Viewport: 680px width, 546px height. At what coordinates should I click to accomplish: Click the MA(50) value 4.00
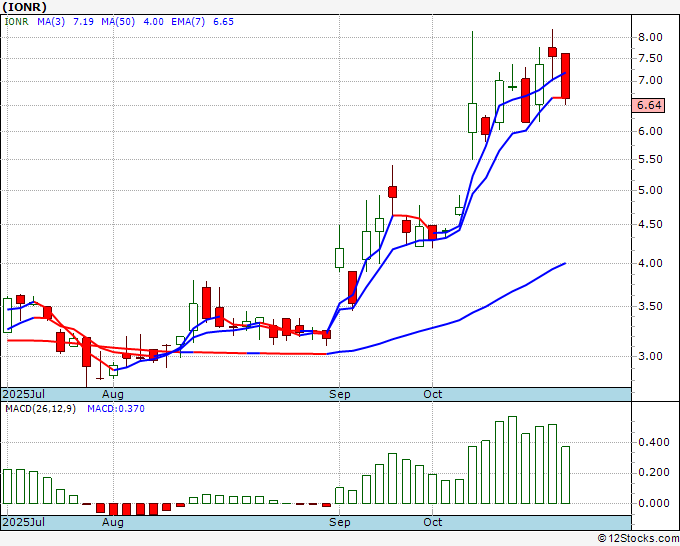(153, 22)
